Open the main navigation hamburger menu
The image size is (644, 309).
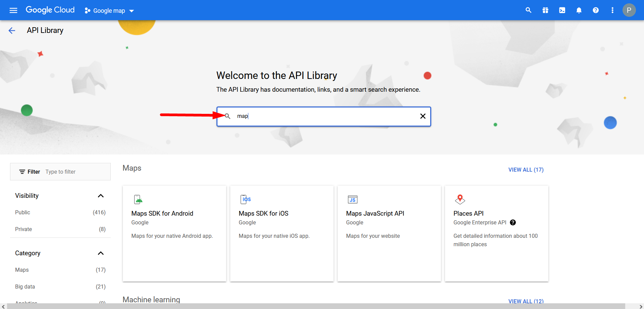tap(13, 10)
